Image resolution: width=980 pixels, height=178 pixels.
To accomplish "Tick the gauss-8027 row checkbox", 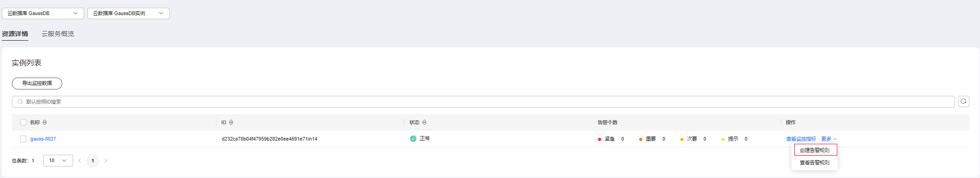I will tap(23, 139).
